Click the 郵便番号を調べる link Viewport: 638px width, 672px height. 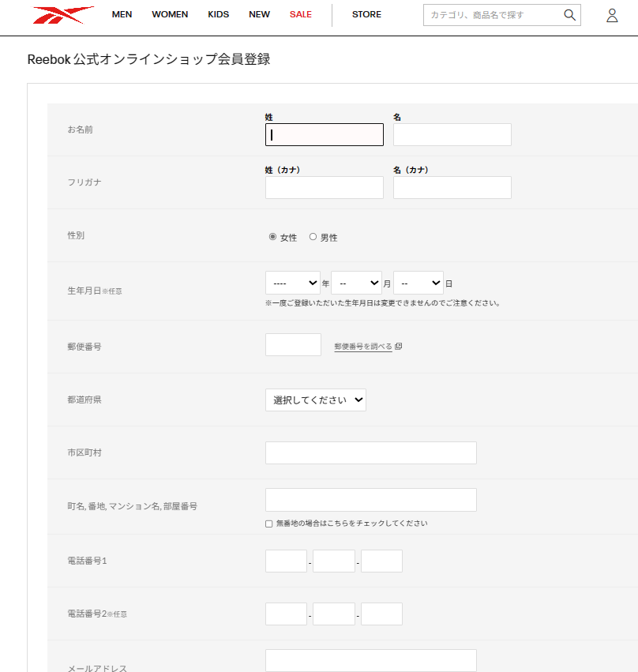click(x=362, y=347)
